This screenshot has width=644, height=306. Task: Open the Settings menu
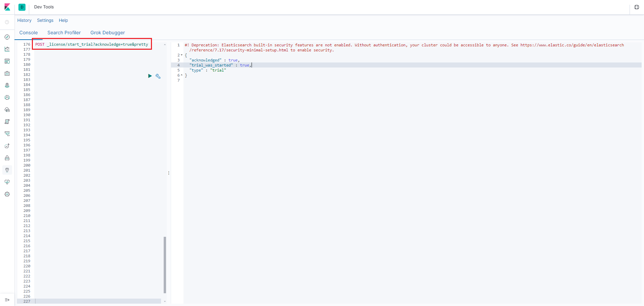click(45, 20)
